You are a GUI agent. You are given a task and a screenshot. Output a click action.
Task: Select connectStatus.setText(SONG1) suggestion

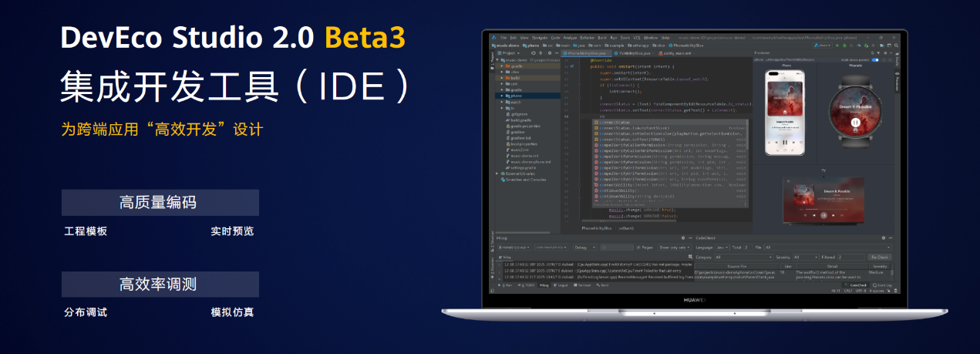pyautogui.click(x=670, y=140)
